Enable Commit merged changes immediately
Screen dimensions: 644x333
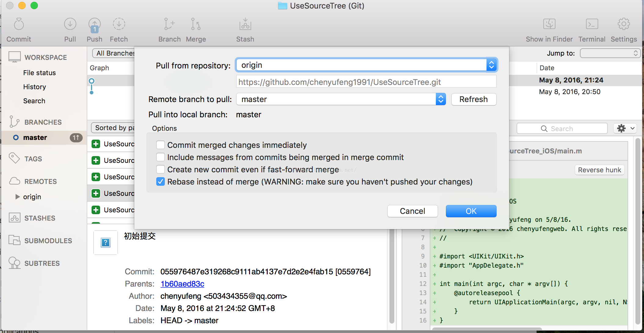pyautogui.click(x=161, y=145)
